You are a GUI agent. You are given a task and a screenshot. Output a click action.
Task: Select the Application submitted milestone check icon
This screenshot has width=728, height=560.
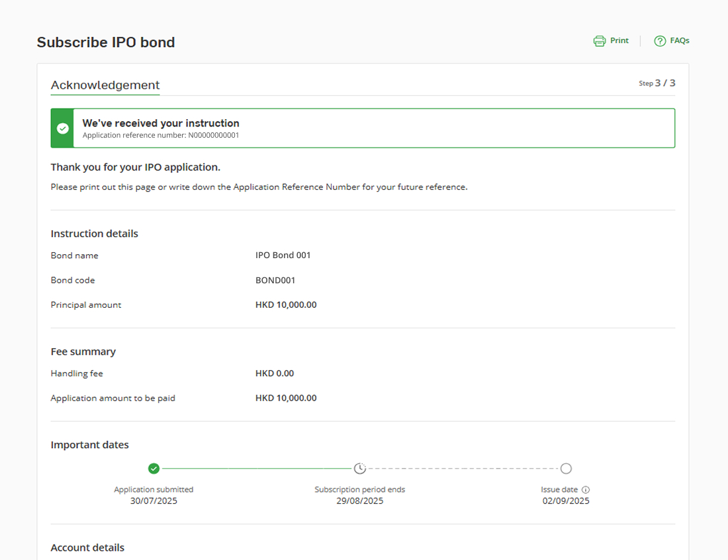[x=154, y=468]
